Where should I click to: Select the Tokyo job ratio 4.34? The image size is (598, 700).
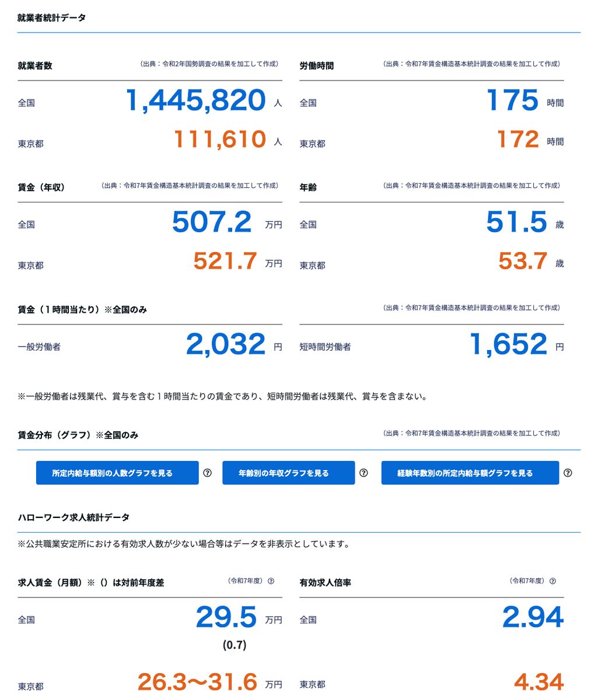(539, 682)
